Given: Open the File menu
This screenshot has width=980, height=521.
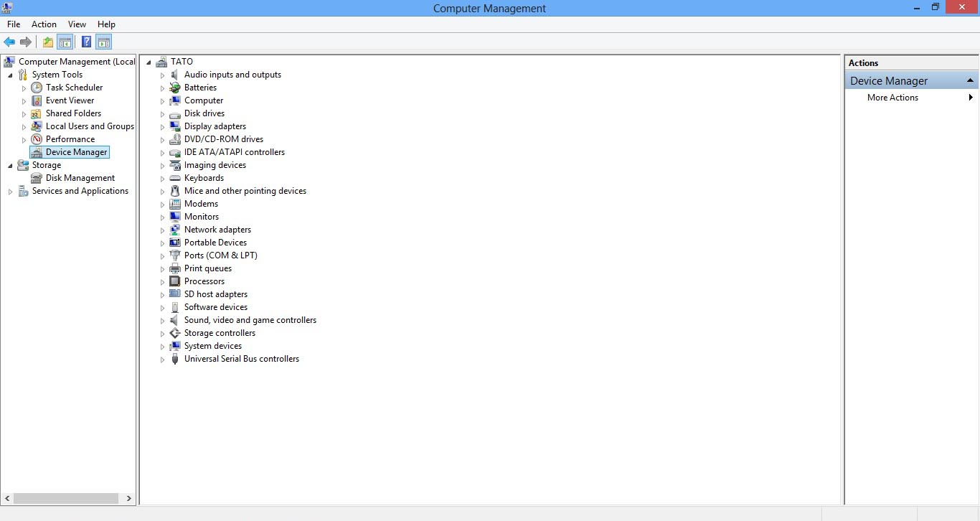Looking at the screenshot, I should (14, 24).
